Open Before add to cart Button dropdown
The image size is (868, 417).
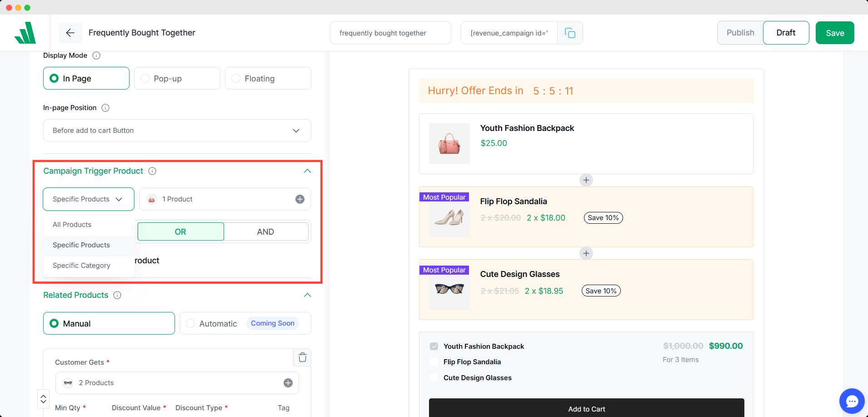(x=177, y=131)
